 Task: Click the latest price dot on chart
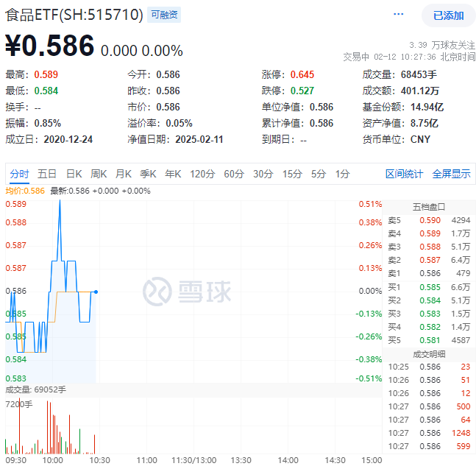96,292
